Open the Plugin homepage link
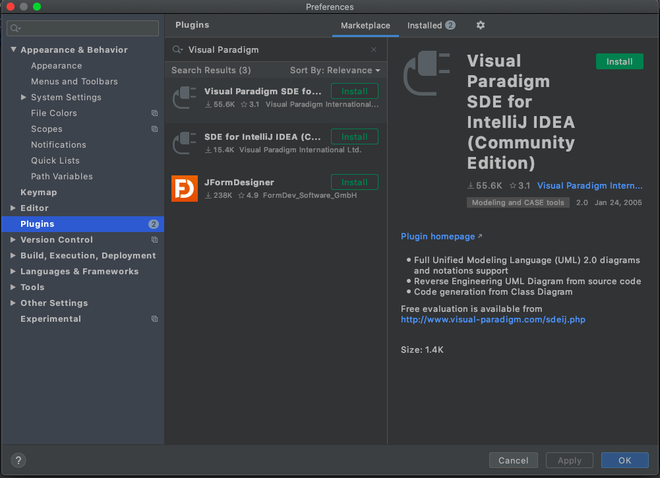660x478 pixels. click(438, 237)
